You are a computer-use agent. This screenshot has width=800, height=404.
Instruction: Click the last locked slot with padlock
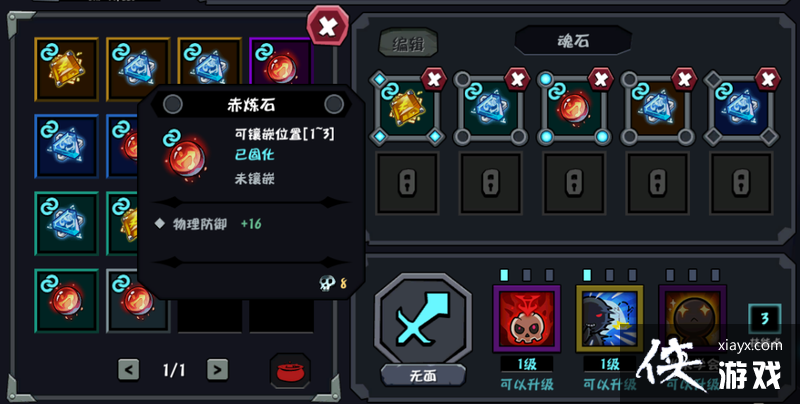click(741, 183)
